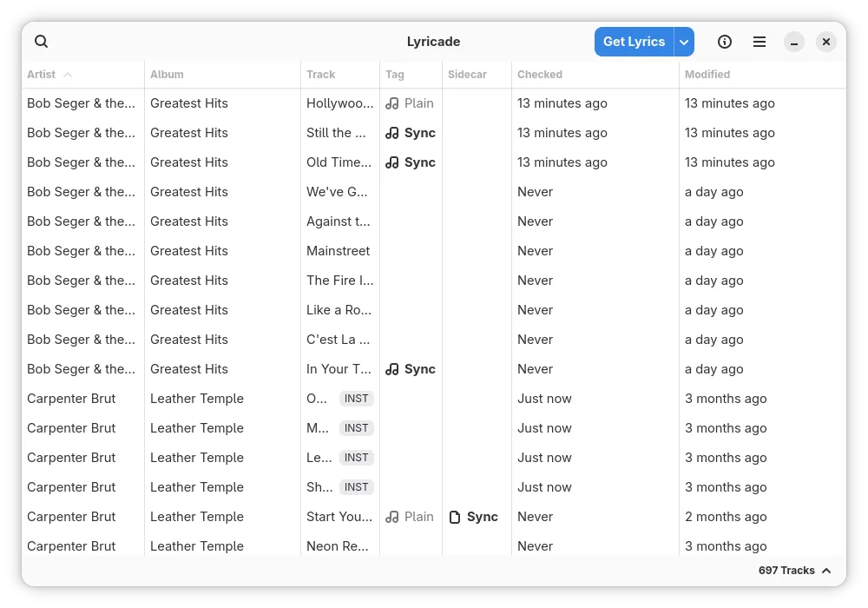Image resolution: width=868 pixels, height=608 pixels.
Task: Click the Plain tag icon for Start You... track
Action: (x=392, y=517)
